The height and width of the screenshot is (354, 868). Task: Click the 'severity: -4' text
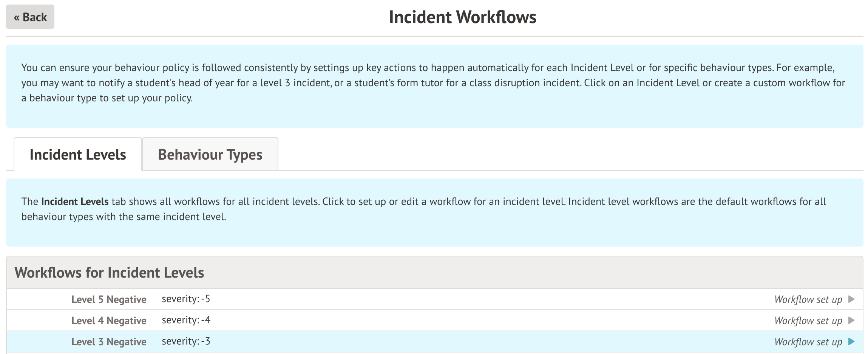[186, 320]
